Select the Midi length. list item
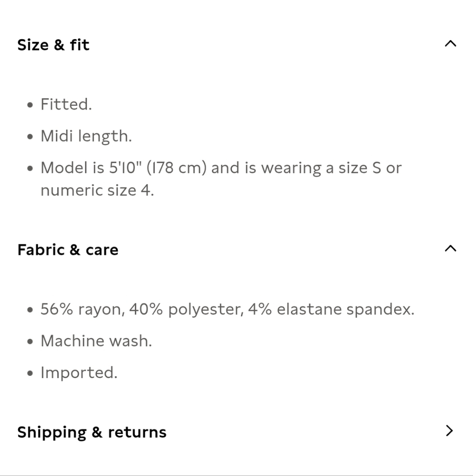 (x=86, y=136)
